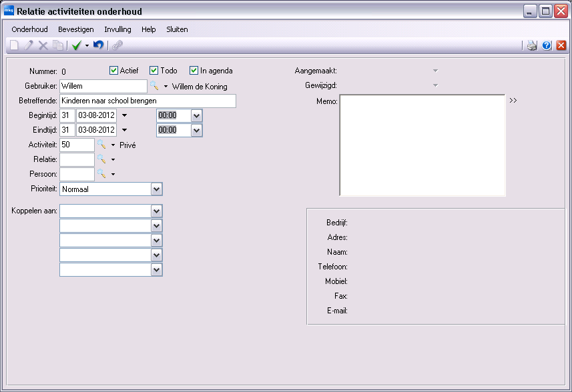
Task: Open the Gebruiker search magnifier icon
Action: 154,86
